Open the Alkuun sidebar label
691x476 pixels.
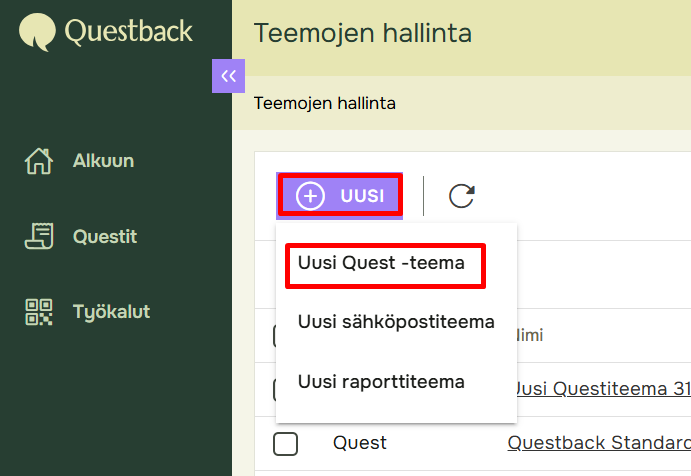103,161
